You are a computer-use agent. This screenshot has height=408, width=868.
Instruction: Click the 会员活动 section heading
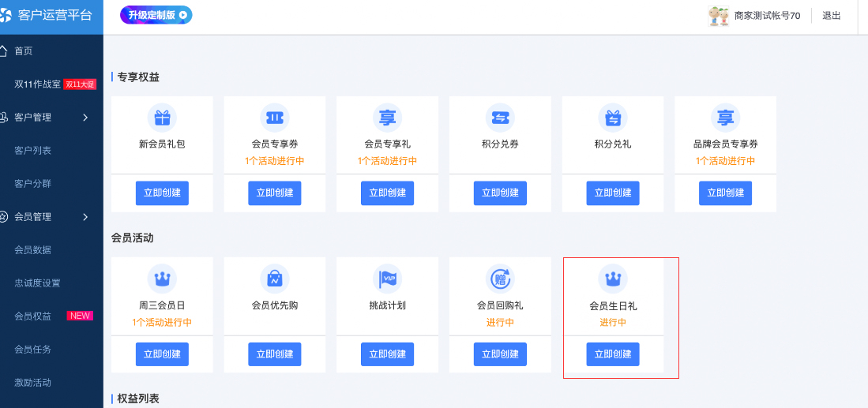[133, 238]
